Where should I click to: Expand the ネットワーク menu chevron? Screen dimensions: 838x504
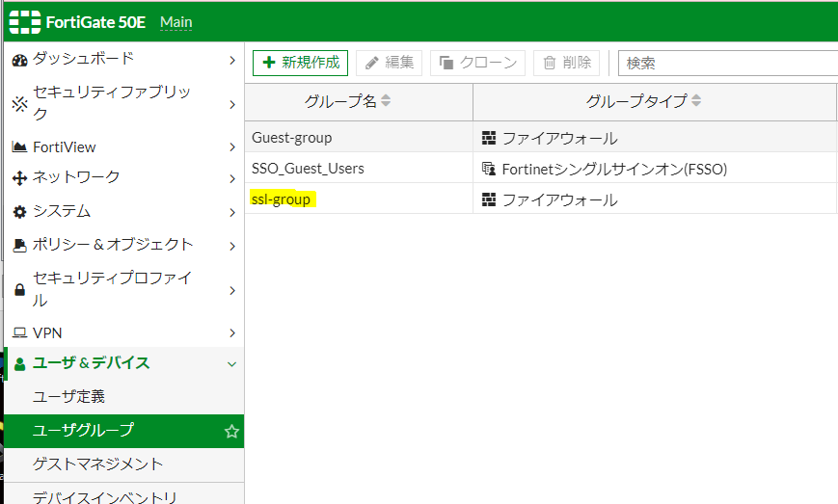pyautogui.click(x=232, y=178)
